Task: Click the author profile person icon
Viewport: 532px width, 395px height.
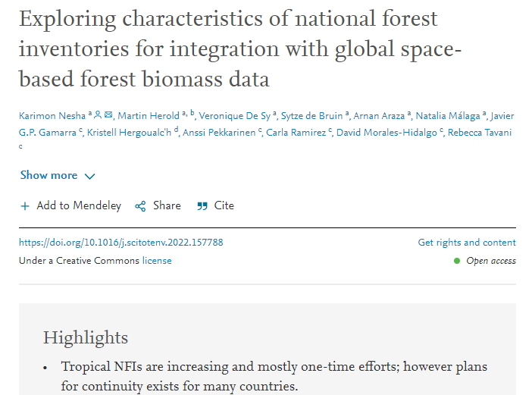Action: pyautogui.click(x=98, y=114)
